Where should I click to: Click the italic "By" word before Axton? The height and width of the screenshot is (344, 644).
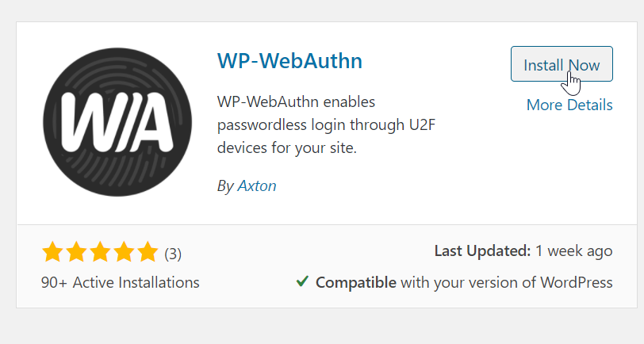[225, 185]
